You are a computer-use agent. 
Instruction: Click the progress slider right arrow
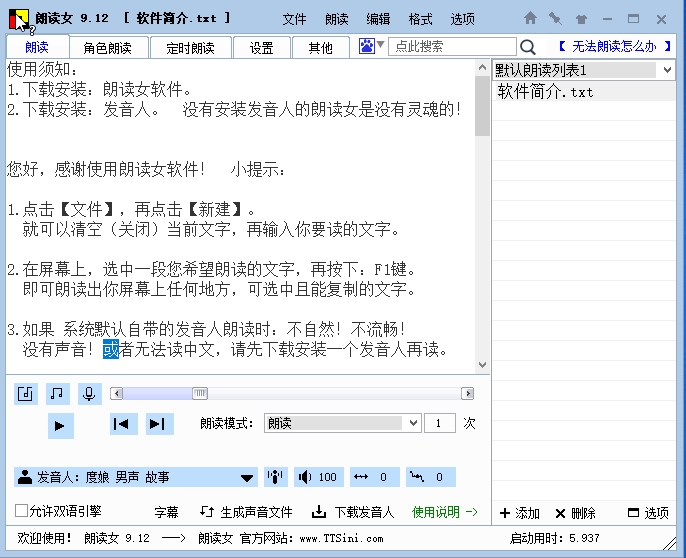[x=468, y=393]
